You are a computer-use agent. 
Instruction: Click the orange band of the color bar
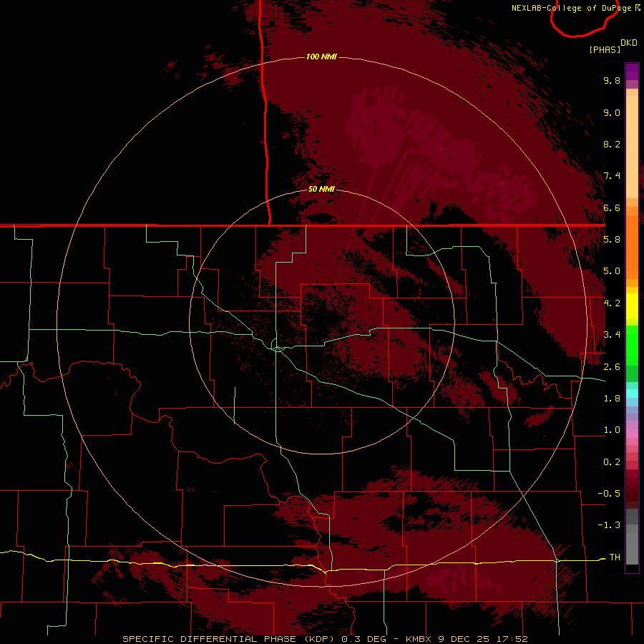pyautogui.click(x=632, y=243)
